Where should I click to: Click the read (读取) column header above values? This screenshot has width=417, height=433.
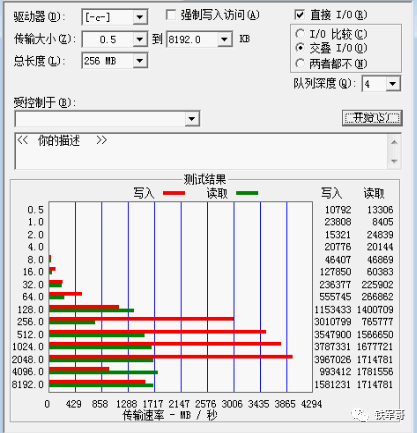tap(374, 193)
